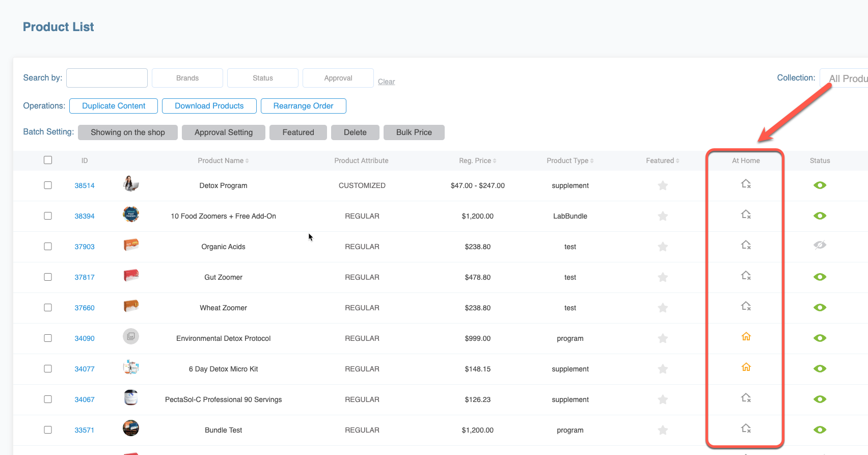Image resolution: width=868 pixels, height=455 pixels.
Task: Click the Download Products button
Action: coord(209,106)
